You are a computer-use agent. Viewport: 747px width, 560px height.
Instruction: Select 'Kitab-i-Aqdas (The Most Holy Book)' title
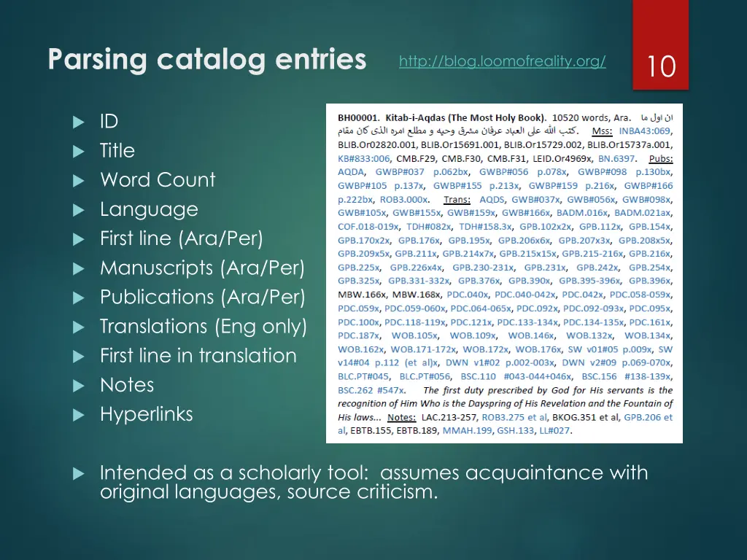pyautogui.click(x=466, y=118)
